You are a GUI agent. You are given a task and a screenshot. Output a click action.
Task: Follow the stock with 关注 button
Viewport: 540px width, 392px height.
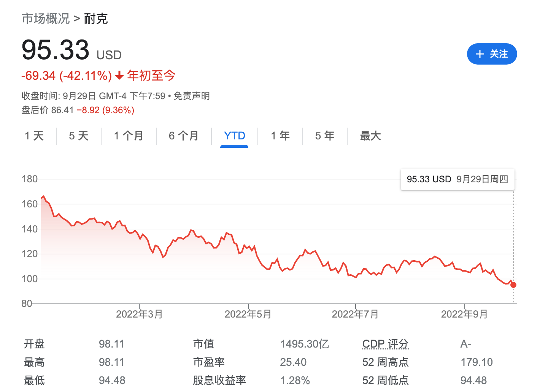492,54
